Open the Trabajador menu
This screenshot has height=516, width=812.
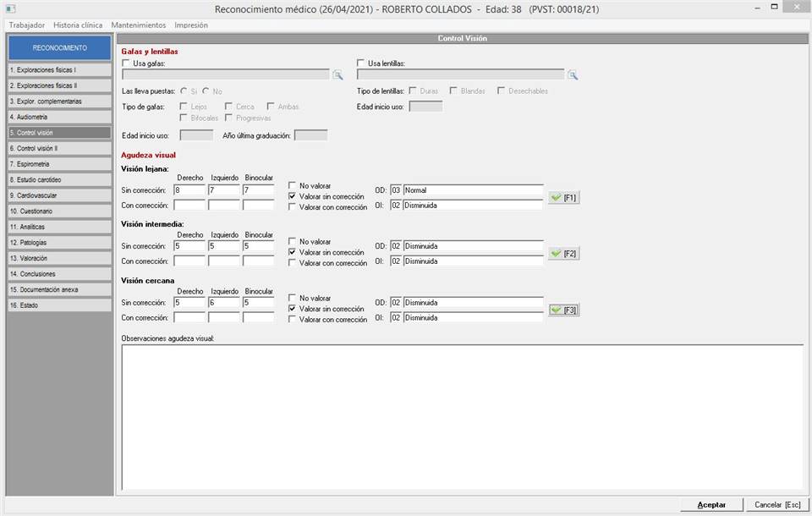[26, 25]
